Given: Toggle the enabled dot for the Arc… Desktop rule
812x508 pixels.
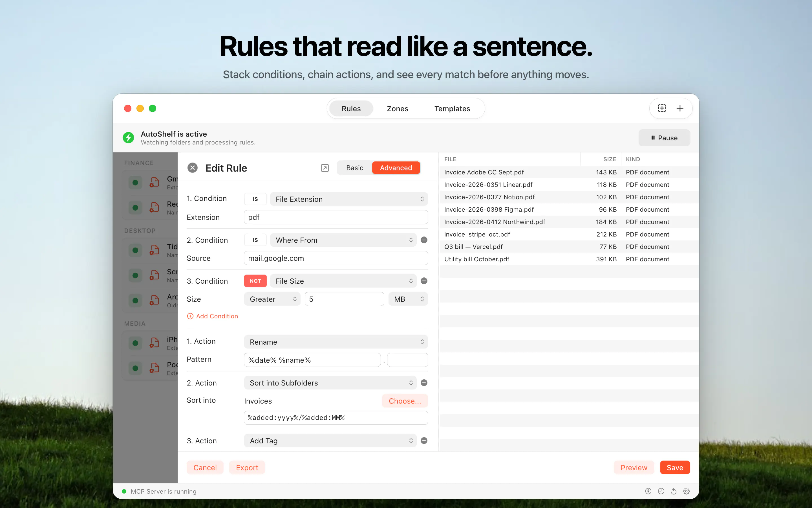Looking at the screenshot, I should pyautogui.click(x=135, y=300).
